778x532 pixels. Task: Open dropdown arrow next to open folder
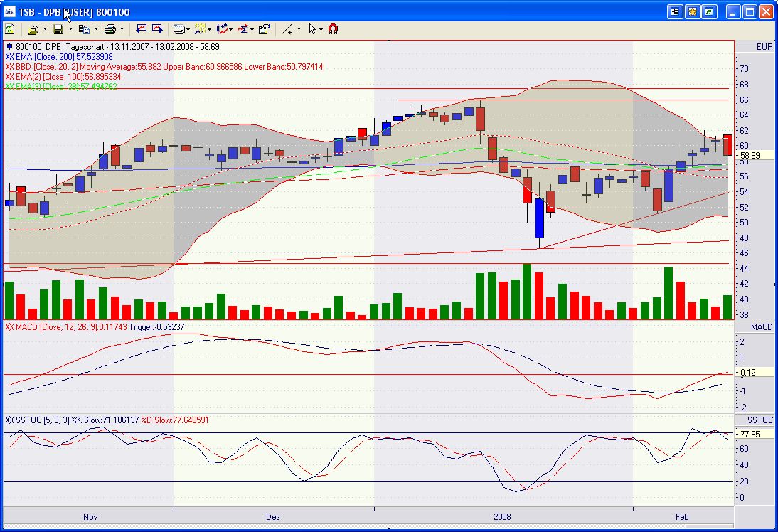(45, 29)
